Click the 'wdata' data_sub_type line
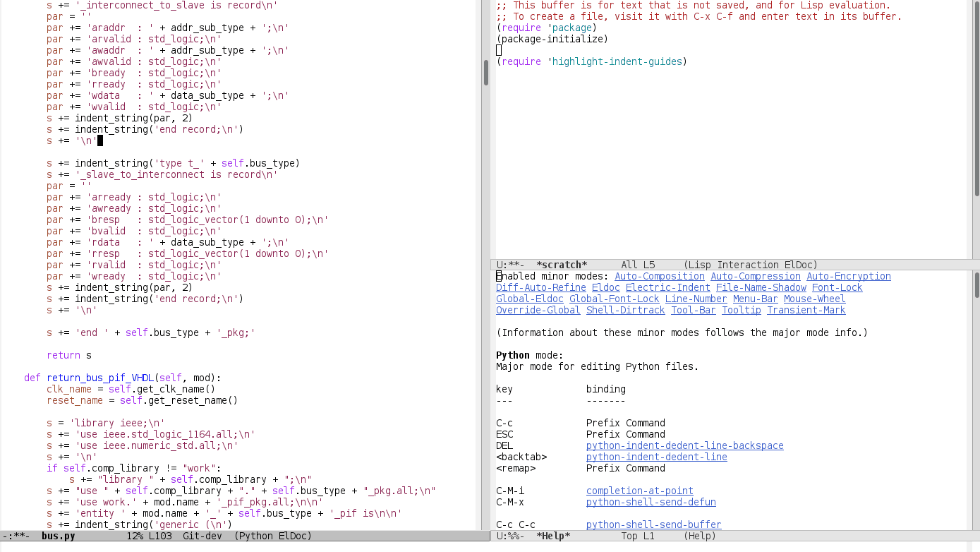Image resolution: width=980 pixels, height=552 pixels. 168,95
